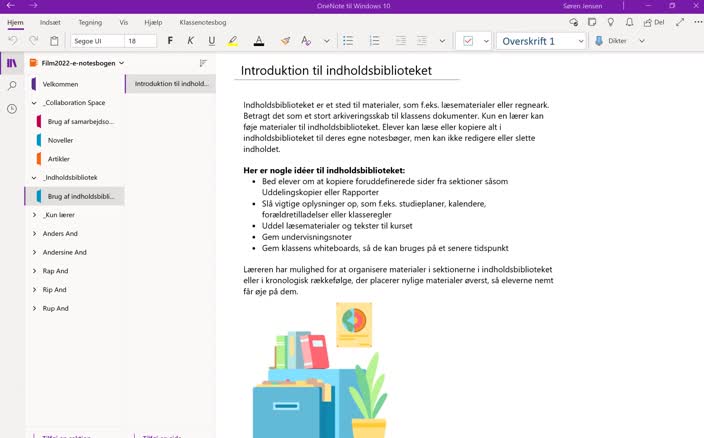Open search in the sidebar
Viewport: 704px width, 438px height.
coord(12,86)
